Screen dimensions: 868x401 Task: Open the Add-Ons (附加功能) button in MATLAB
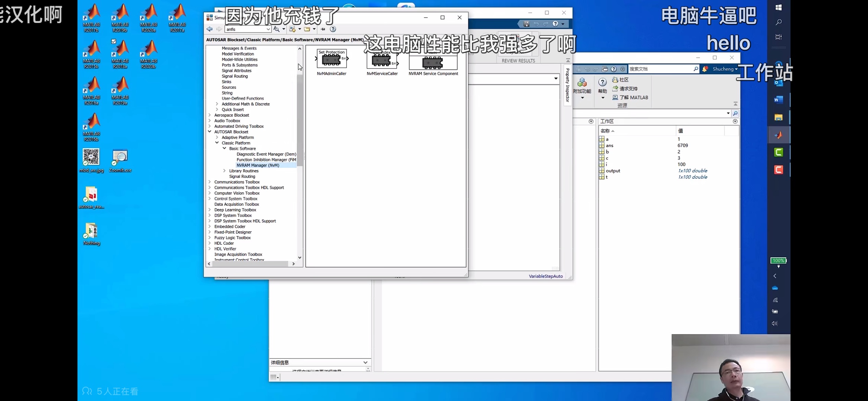tap(582, 88)
